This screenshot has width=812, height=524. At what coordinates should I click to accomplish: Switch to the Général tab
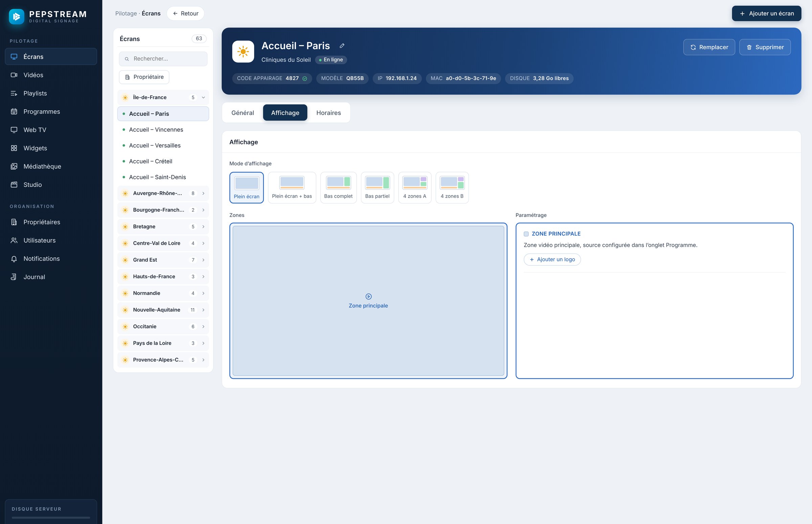(x=243, y=113)
